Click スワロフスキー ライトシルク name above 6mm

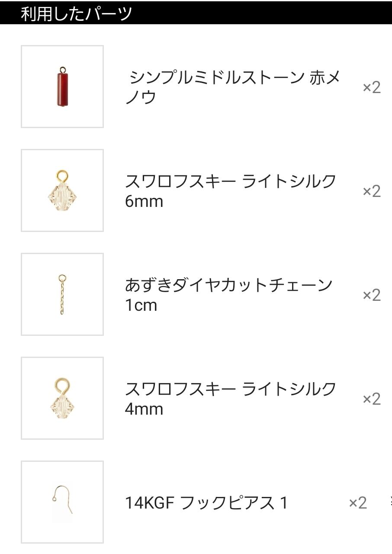[x=230, y=181]
